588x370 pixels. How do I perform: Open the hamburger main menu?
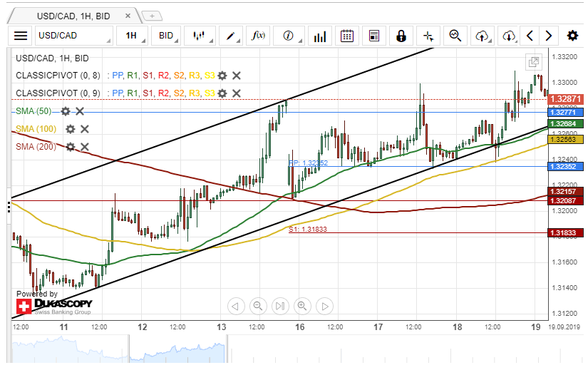[21, 36]
